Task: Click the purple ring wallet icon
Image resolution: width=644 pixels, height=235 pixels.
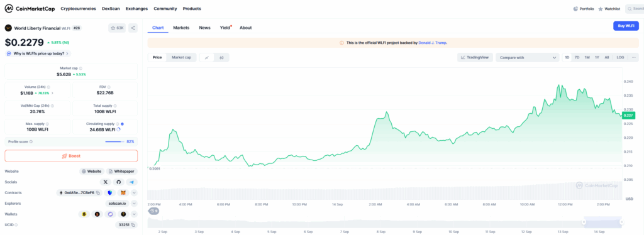Action: click(110, 214)
